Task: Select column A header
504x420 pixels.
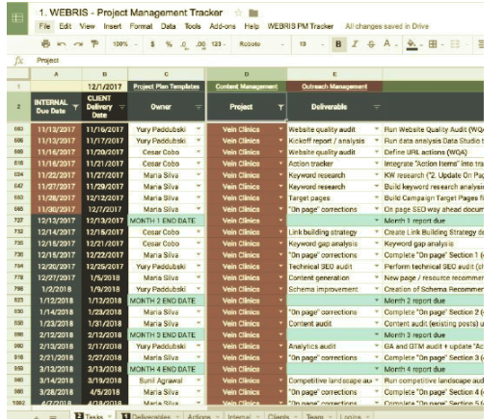Action: click(x=56, y=74)
